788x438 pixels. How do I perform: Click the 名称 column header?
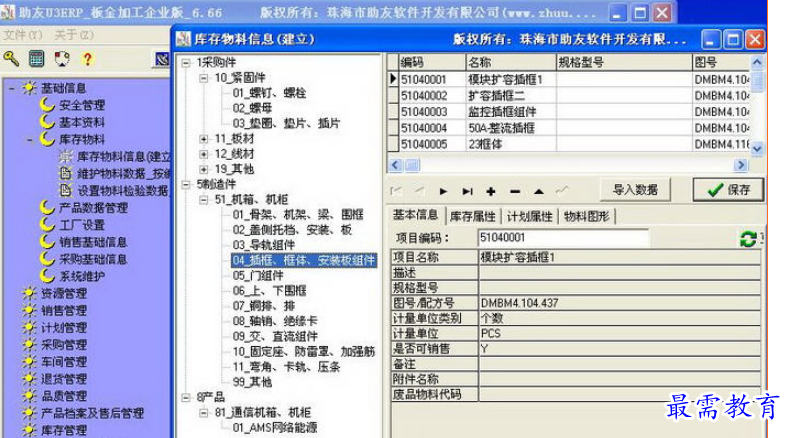(511, 62)
